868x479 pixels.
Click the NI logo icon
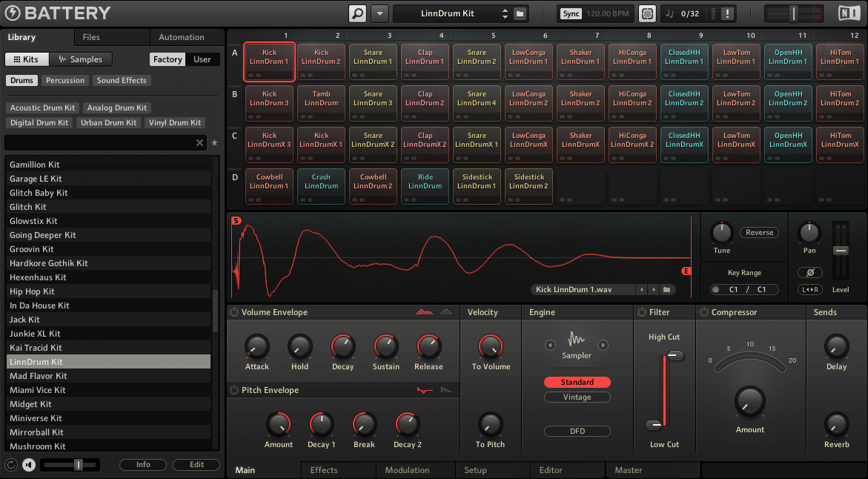[849, 13]
